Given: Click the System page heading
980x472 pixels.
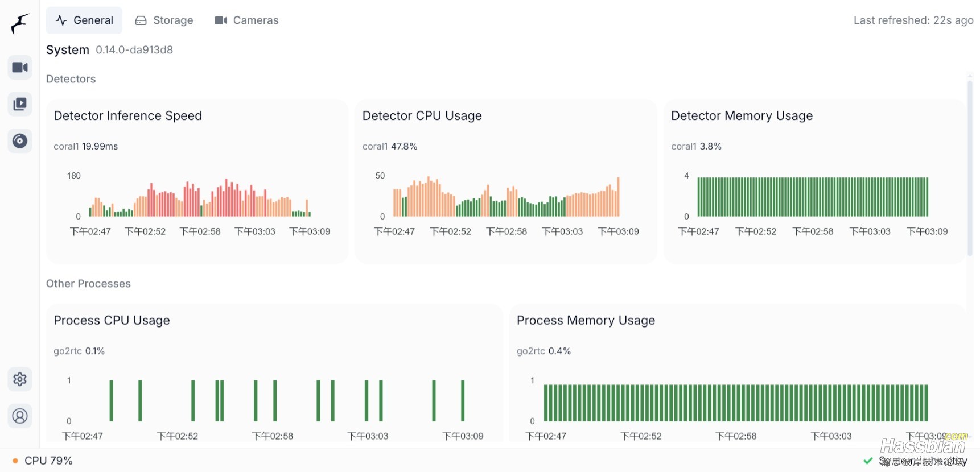Looking at the screenshot, I should tap(68, 50).
